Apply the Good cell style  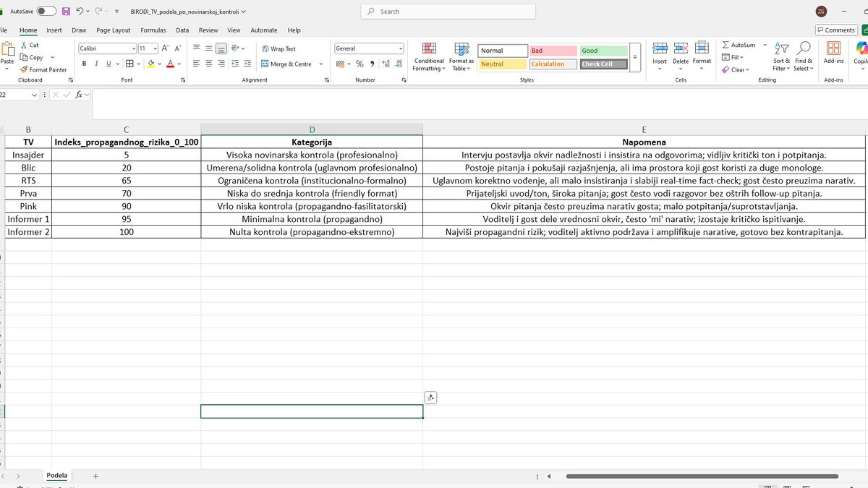click(603, 51)
